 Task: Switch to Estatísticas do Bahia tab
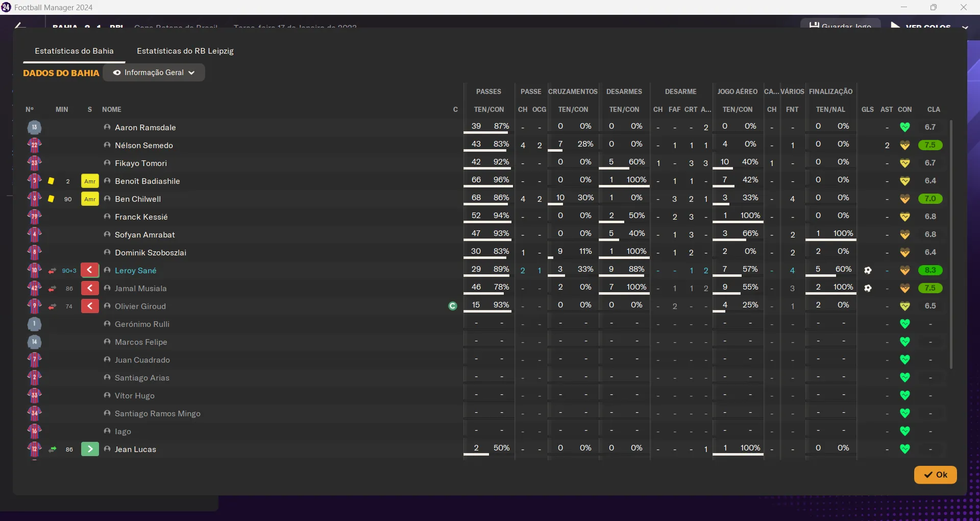[74, 51]
